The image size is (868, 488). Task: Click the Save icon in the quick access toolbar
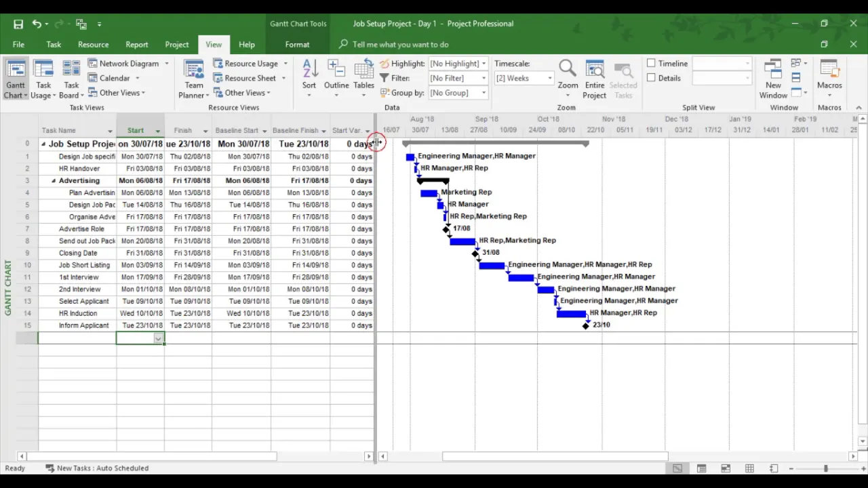[18, 24]
